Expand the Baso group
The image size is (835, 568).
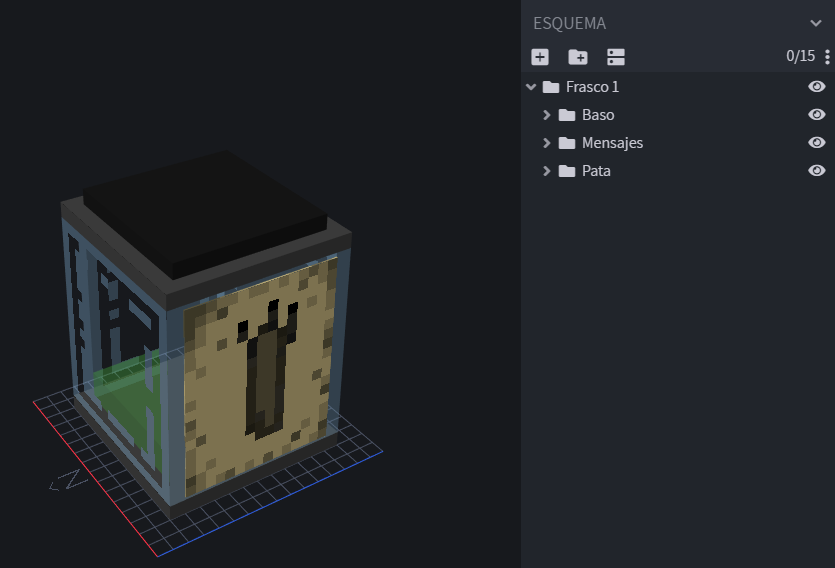tap(546, 115)
